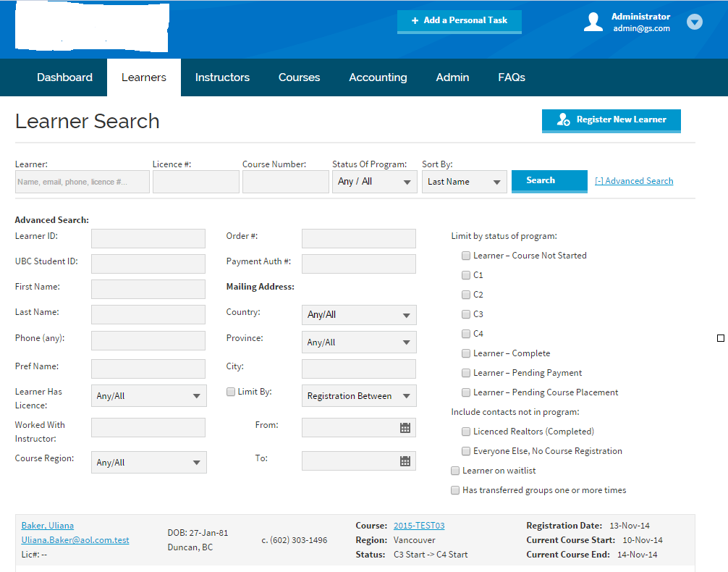Open the Province dropdown
The image size is (728, 572).
click(x=359, y=342)
